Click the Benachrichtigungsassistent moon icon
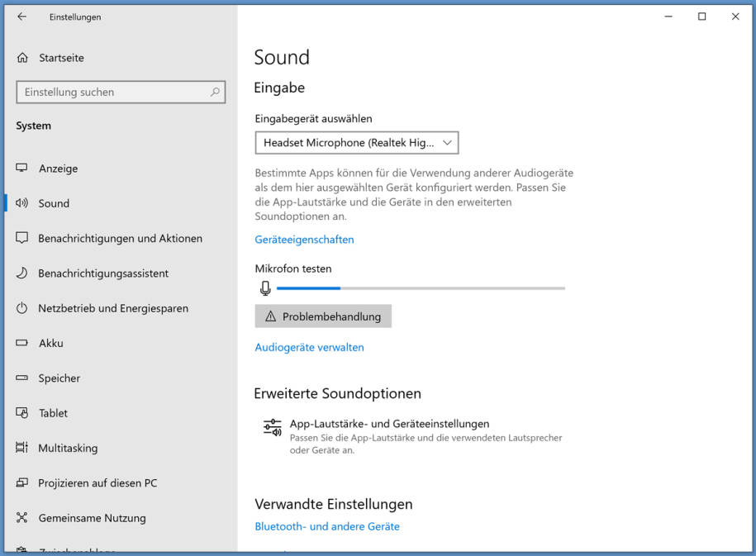This screenshot has height=556, width=756. (x=22, y=273)
